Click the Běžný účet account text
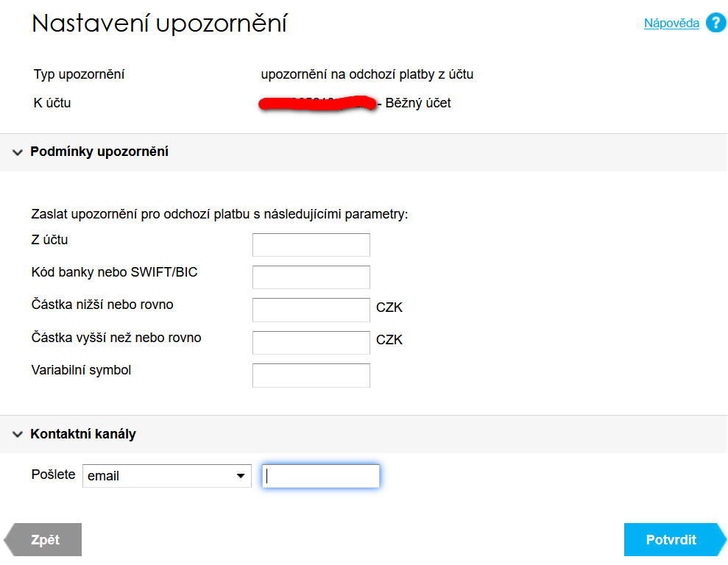 point(418,104)
